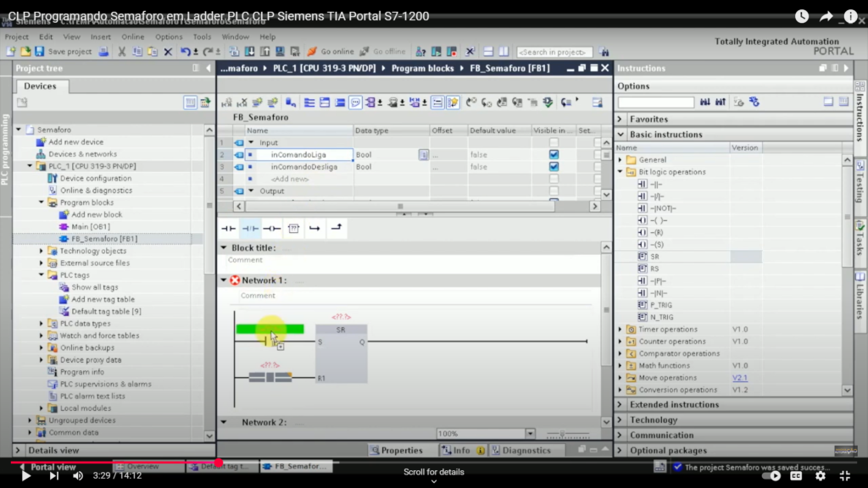Expand the Favorites section

click(x=620, y=119)
